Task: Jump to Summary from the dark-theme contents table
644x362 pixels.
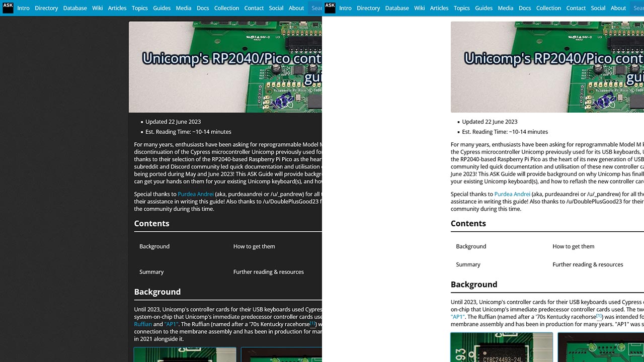Action: coord(151,272)
